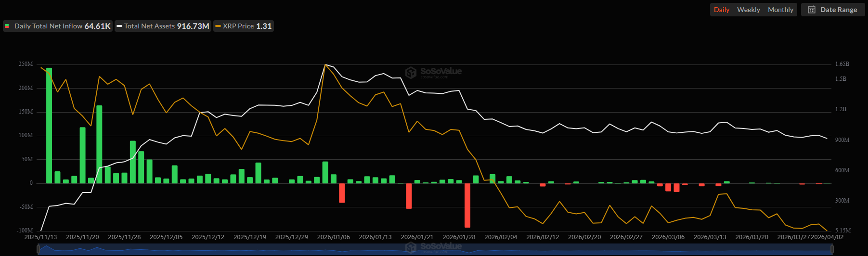868x256 pixels.
Task: Select the Daily interval tab
Action: [x=721, y=10]
